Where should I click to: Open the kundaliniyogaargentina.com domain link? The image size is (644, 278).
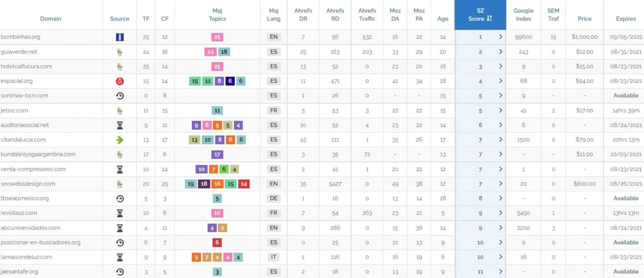click(x=38, y=154)
